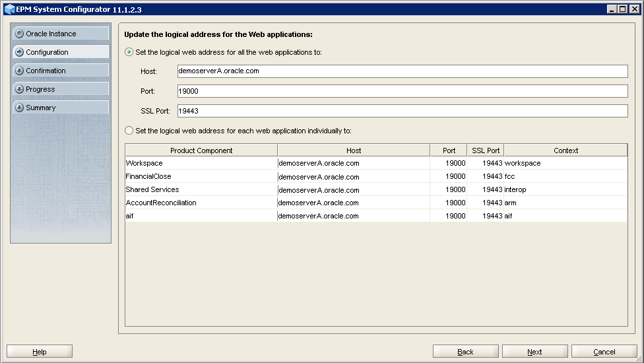The width and height of the screenshot is (644, 363).
Task: Click the Shared Services host cell
Action: (x=353, y=189)
